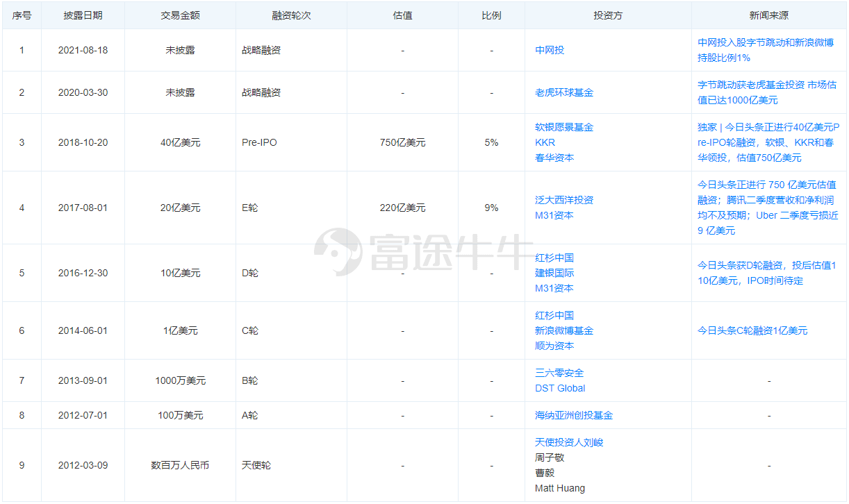The width and height of the screenshot is (849, 504).
Task: Select date cell 2021-08-18
Action: point(83,50)
